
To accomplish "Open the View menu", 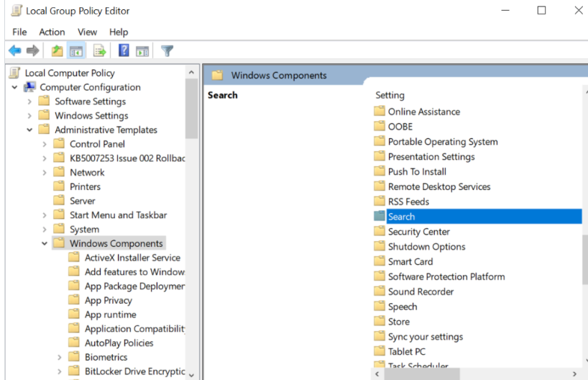I will point(88,32).
